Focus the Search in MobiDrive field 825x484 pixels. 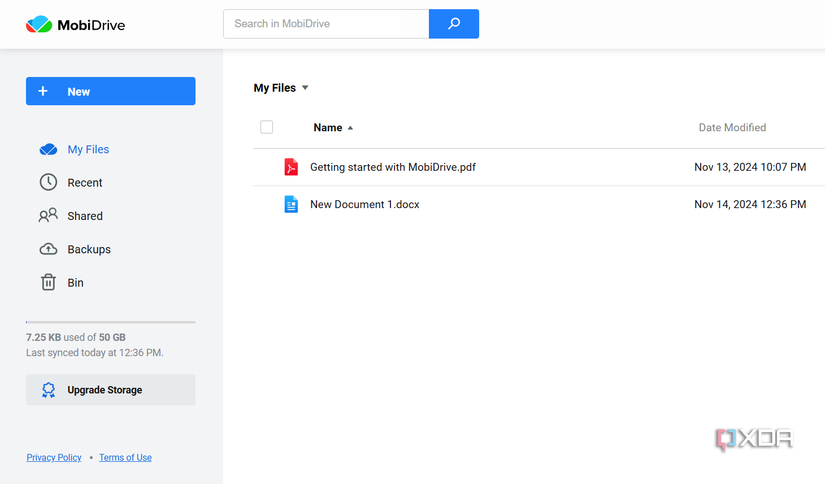click(326, 24)
